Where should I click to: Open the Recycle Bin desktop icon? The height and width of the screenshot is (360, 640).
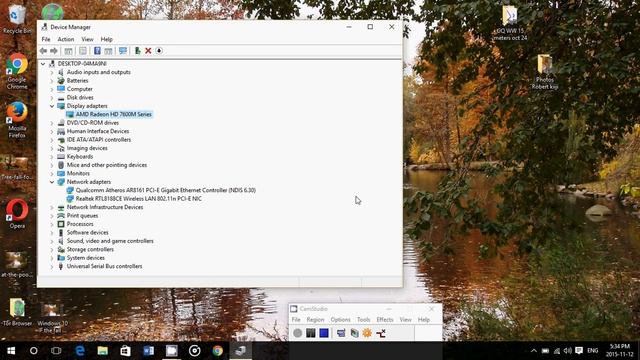17,19
